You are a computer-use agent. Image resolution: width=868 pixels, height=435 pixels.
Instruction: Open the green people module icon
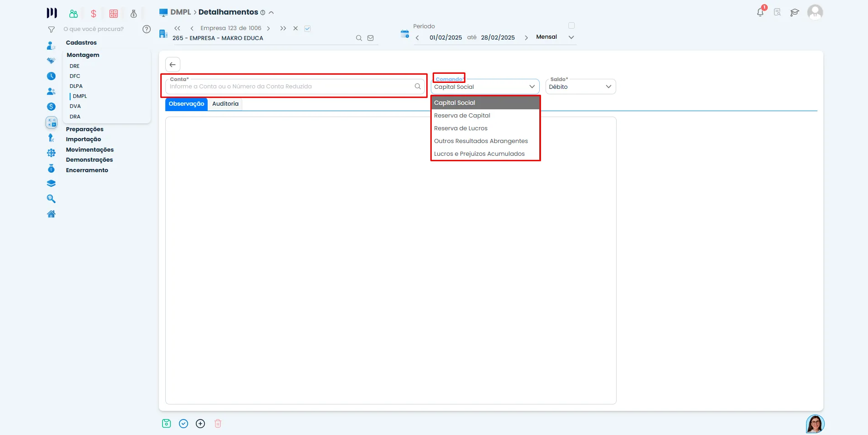point(74,14)
